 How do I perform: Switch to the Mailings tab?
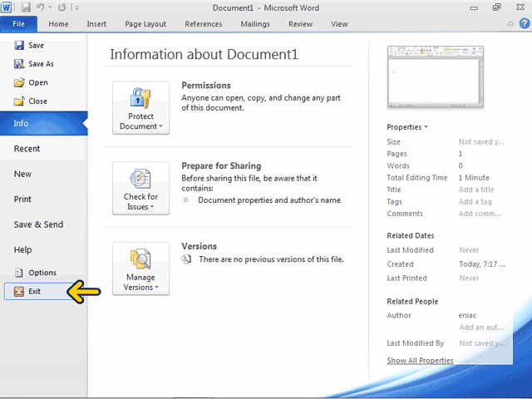pyautogui.click(x=255, y=24)
